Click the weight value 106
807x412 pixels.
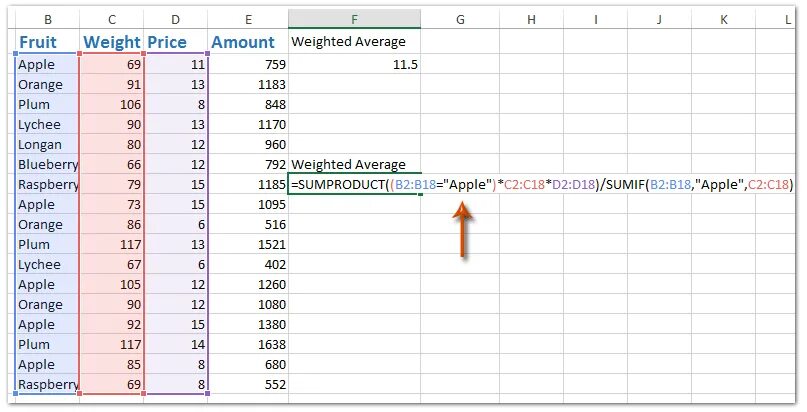point(112,104)
